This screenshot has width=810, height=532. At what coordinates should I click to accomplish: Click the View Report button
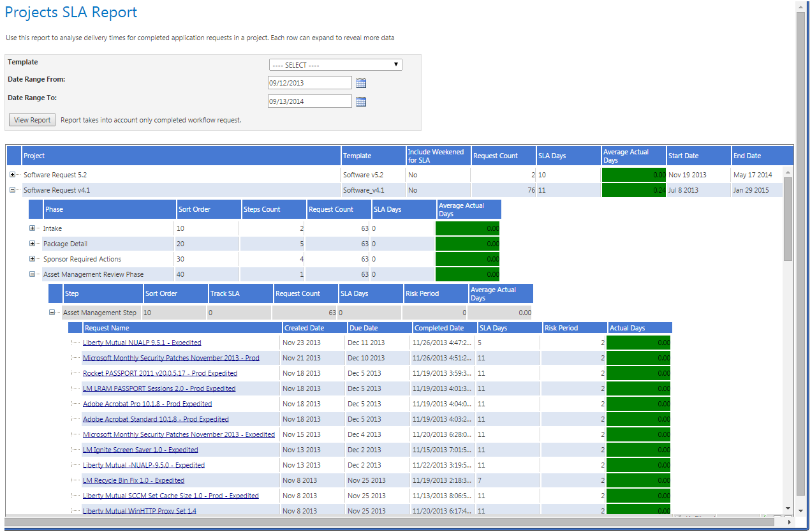(31, 119)
